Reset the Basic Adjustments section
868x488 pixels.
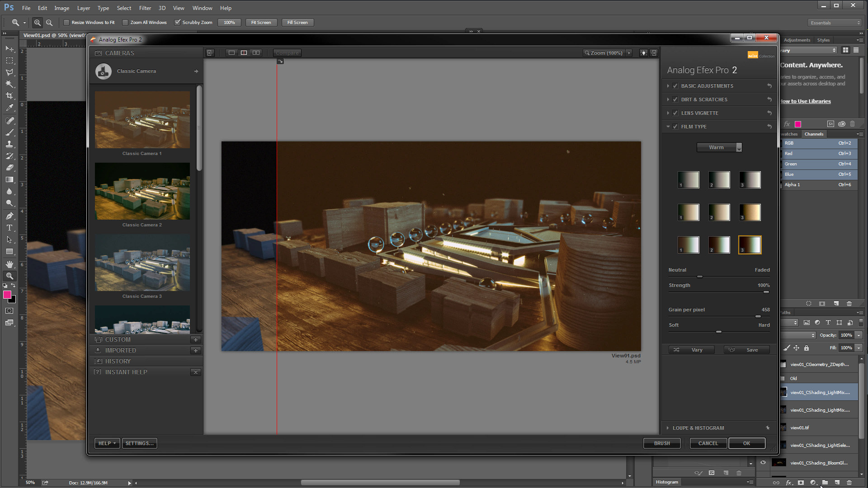pos(769,86)
